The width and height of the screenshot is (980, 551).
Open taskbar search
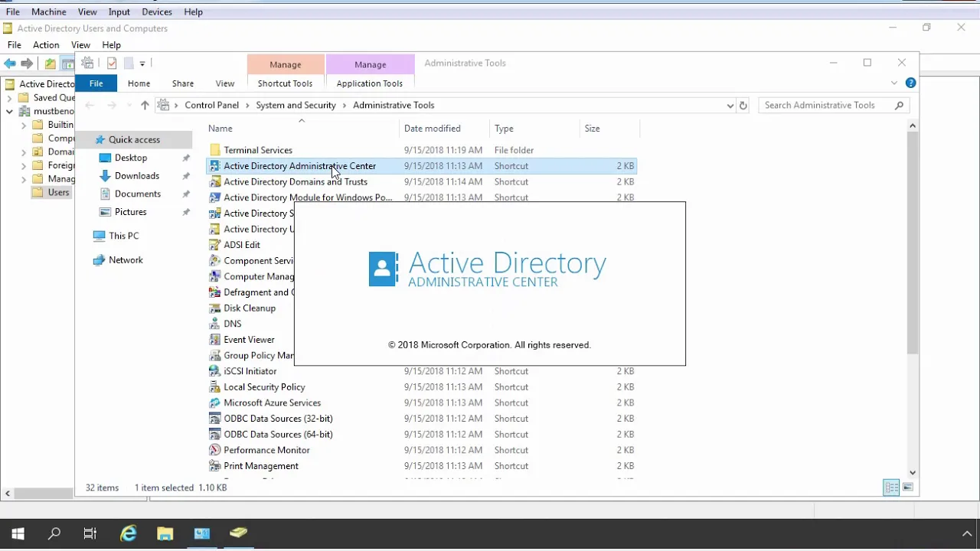(54, 533)
